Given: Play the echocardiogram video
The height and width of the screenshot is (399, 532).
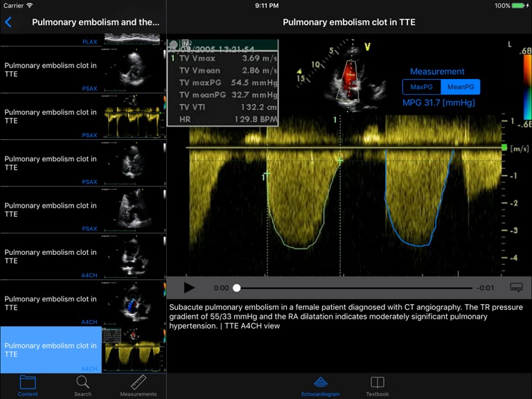Looking at the screenshot, I should 189,287.
